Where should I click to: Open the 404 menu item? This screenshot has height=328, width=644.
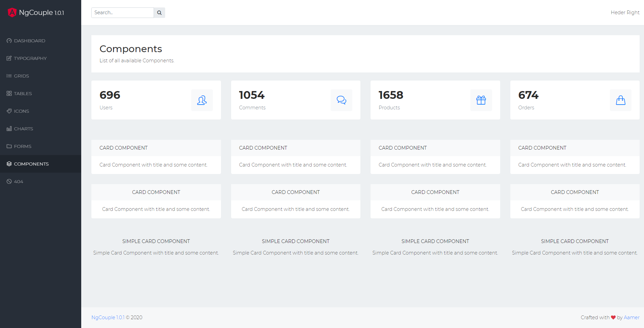pyautogui.click(x=41, y=181)
